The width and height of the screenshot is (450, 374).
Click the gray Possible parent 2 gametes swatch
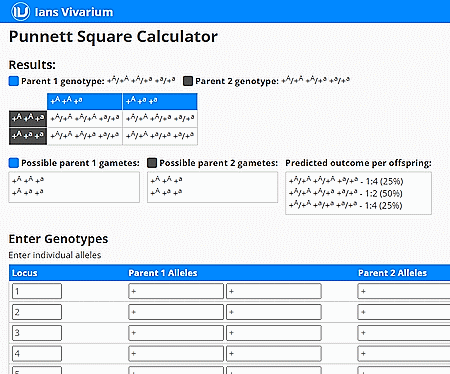click(x=152, y=163)
